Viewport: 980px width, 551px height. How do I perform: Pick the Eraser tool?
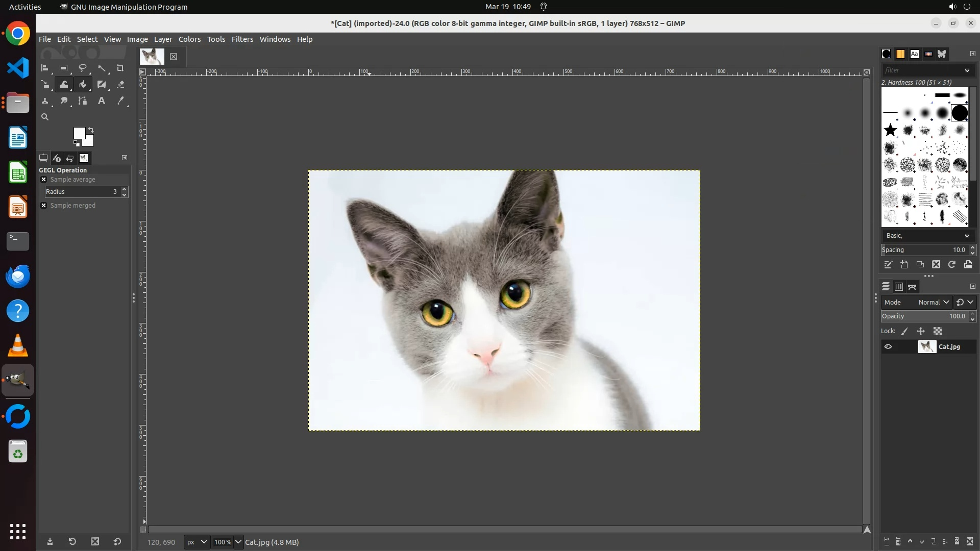tap(120, 85)
